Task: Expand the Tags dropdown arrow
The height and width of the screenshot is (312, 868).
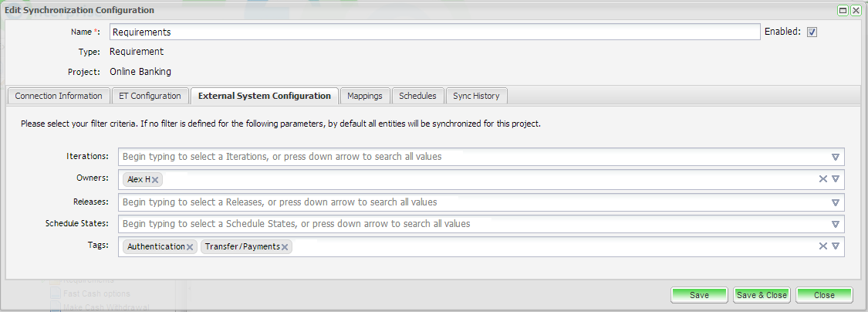Action: 835,246
